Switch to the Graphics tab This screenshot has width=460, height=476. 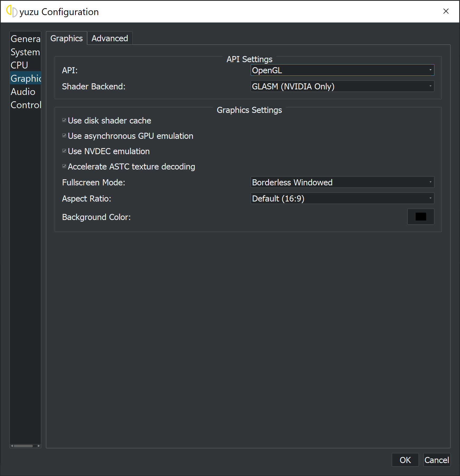67,38
